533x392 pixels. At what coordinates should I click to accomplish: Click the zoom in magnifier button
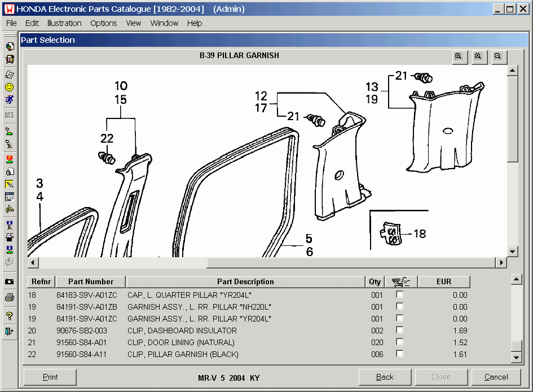tap(460, 56)
